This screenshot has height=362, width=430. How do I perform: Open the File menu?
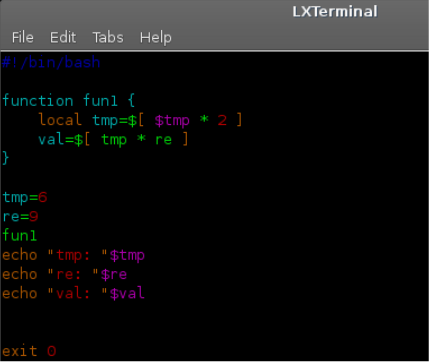click(x=23, y=37)
